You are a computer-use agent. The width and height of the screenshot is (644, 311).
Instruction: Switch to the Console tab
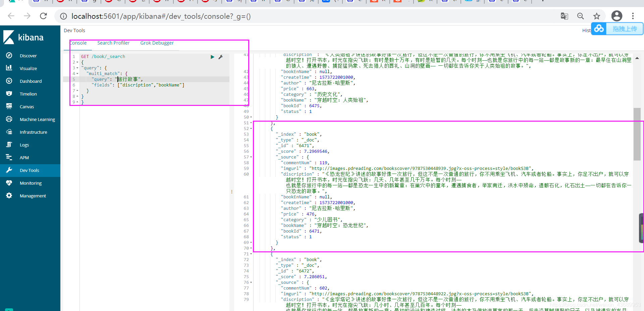click(x=78, y=43)
